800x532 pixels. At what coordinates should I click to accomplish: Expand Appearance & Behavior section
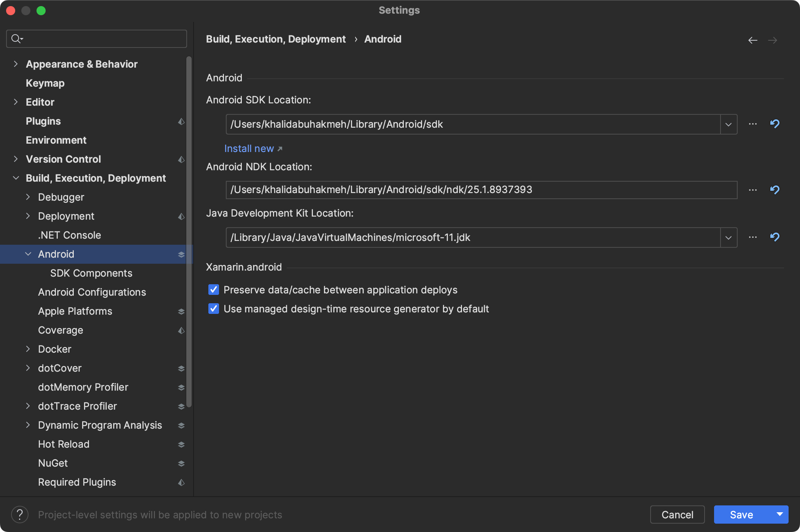16,64
